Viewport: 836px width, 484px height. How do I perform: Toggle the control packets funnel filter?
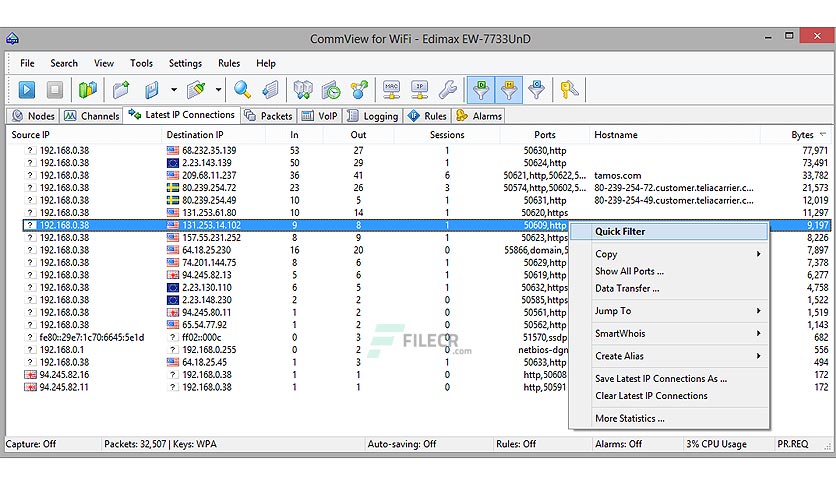(x=536, y=90)
